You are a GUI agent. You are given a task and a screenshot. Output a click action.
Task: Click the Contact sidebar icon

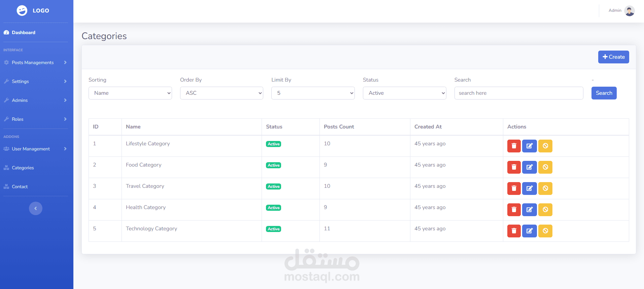6,186
